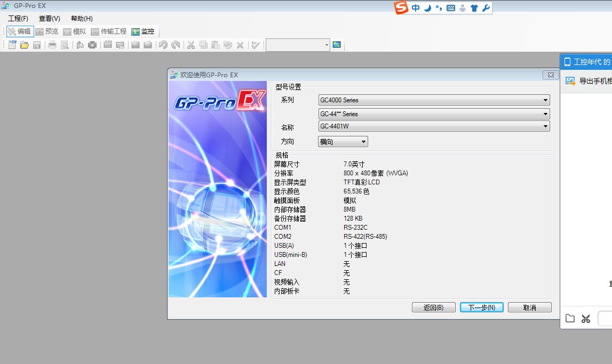
Task: Open the 方向 orientation dropdown
Action: [x=363, y=142]
